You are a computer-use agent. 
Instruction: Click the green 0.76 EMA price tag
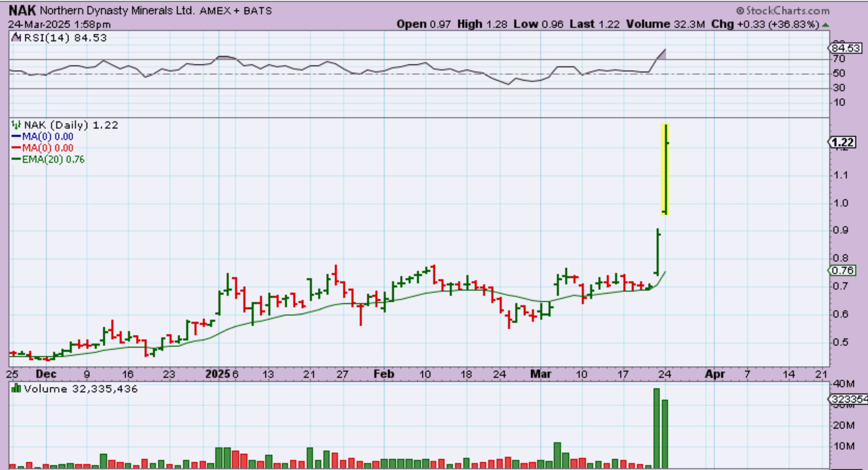coord(842,270)
